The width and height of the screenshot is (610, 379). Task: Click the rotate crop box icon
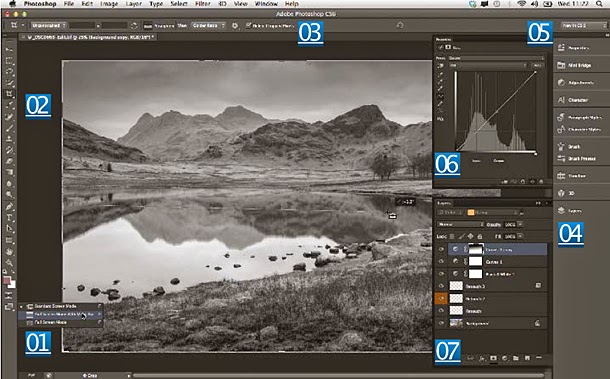134,26
